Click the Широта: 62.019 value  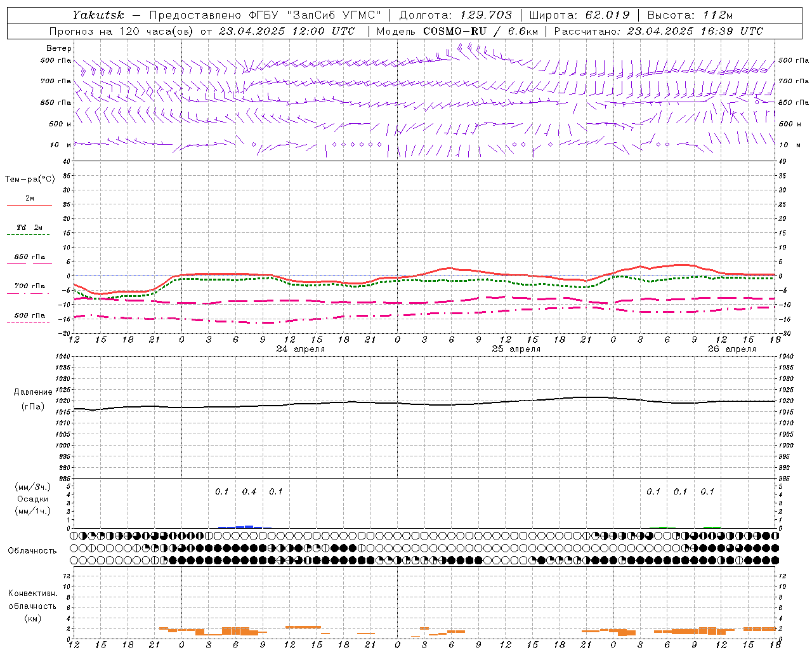[x=579, y=15]
